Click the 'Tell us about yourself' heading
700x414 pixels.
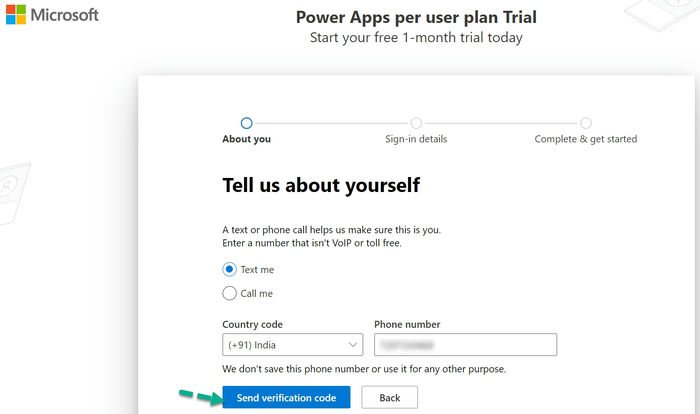point(321,185)
